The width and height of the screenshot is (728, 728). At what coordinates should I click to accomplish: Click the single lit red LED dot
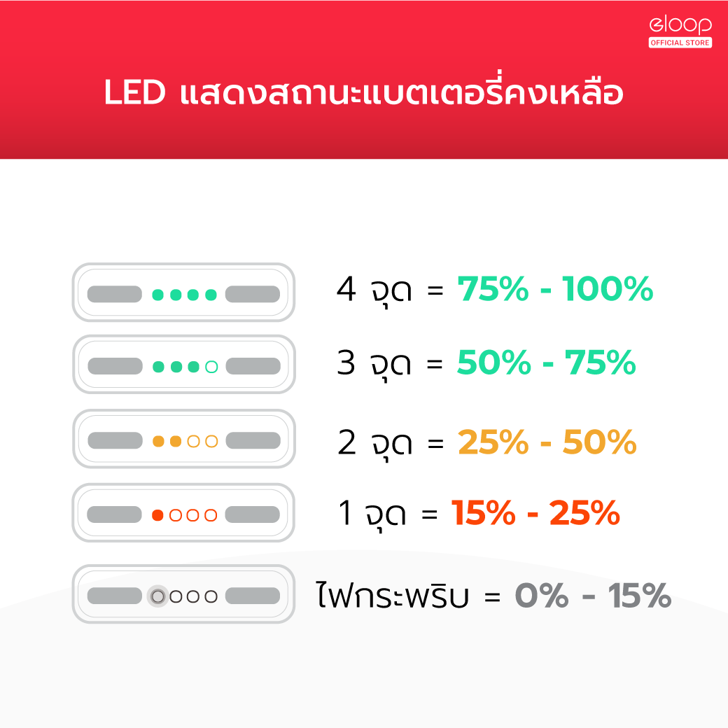(158, 515)
